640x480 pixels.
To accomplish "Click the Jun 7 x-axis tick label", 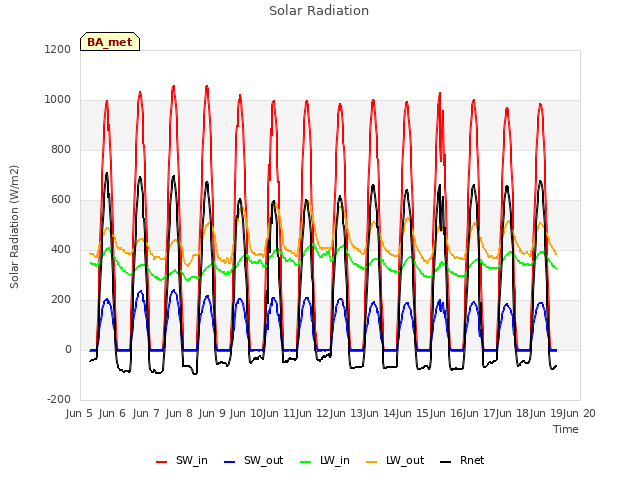I will (x=146, y=413).
